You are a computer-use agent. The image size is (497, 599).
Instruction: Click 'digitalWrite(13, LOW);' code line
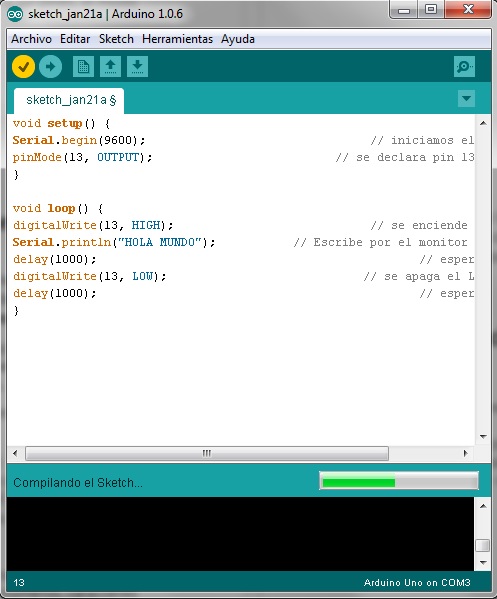[89, 276]
